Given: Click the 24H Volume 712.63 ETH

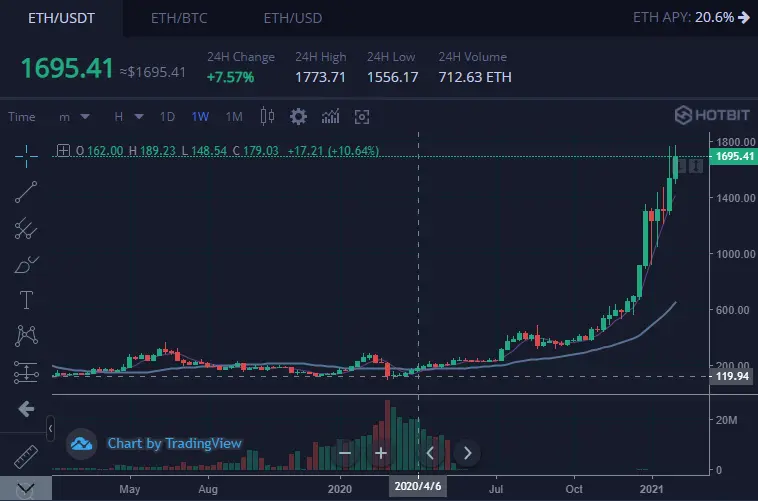Looking at the screenshot, I should 475,77.
